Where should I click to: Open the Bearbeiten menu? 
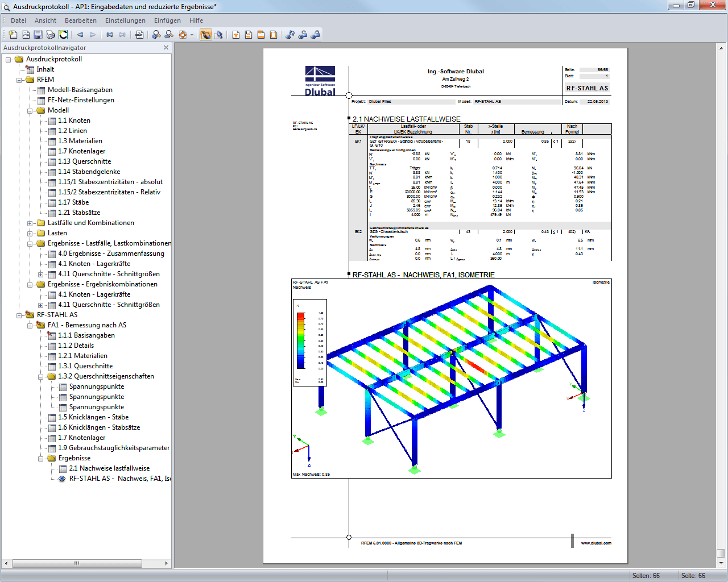(81, 20)
